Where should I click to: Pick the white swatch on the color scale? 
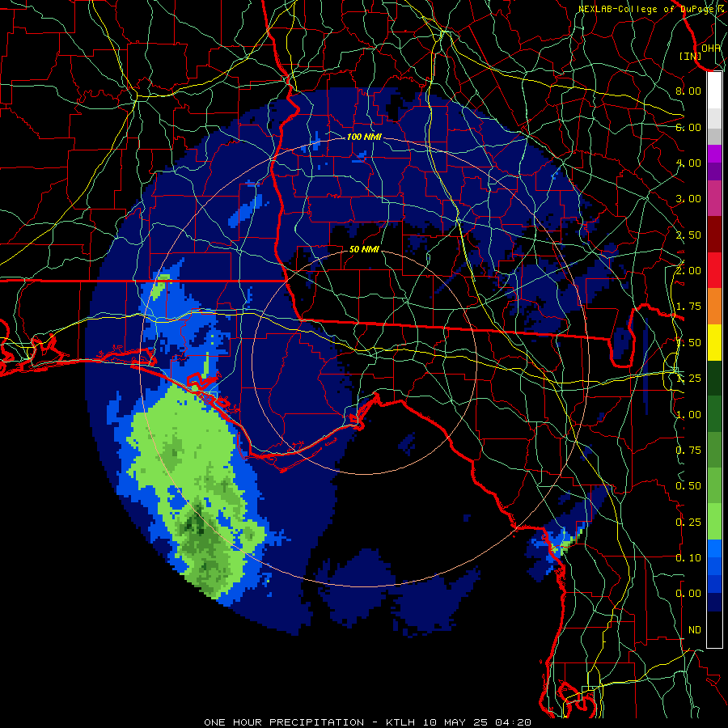pyautogui.click(x=714, y=91)
